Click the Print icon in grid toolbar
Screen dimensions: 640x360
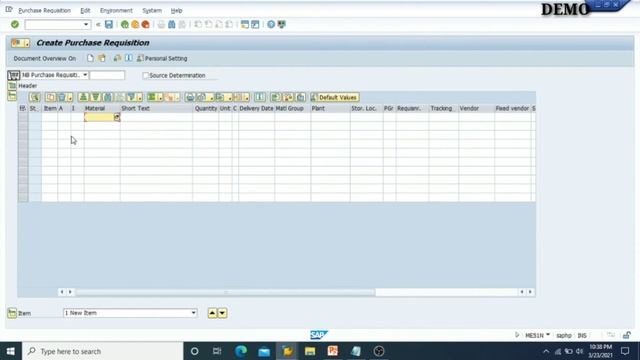[x=190, y=97]
